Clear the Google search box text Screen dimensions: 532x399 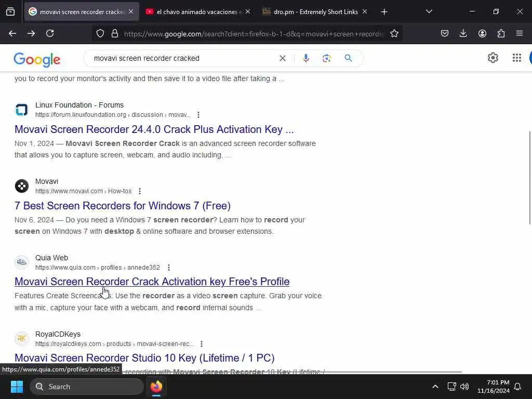point(282,58)
